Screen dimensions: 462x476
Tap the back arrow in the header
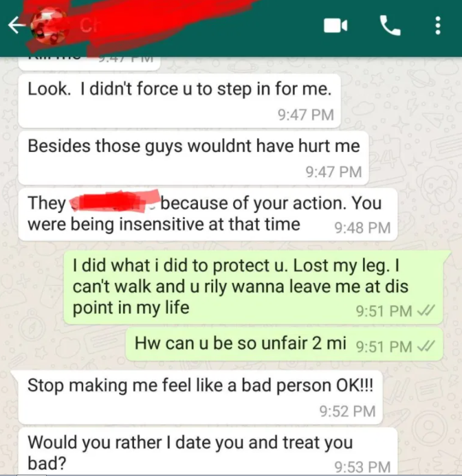[x=16, y=25]
